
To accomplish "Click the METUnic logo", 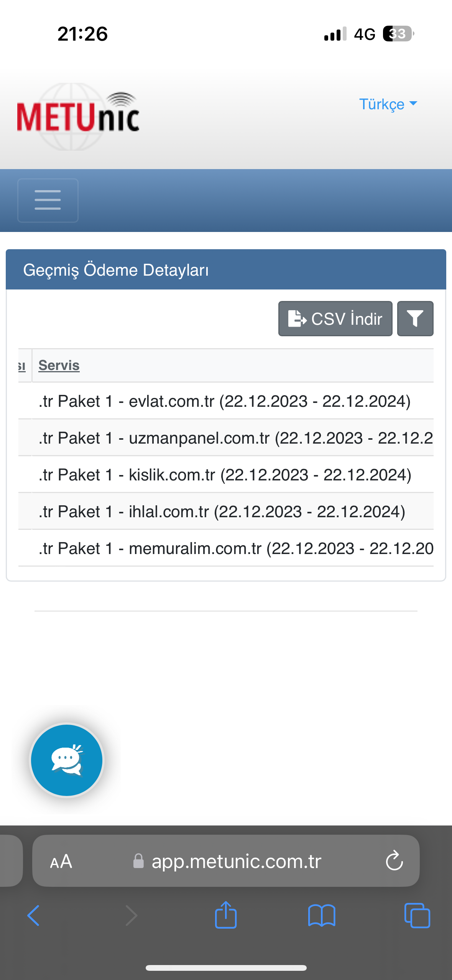I will [x=78, y=116].
